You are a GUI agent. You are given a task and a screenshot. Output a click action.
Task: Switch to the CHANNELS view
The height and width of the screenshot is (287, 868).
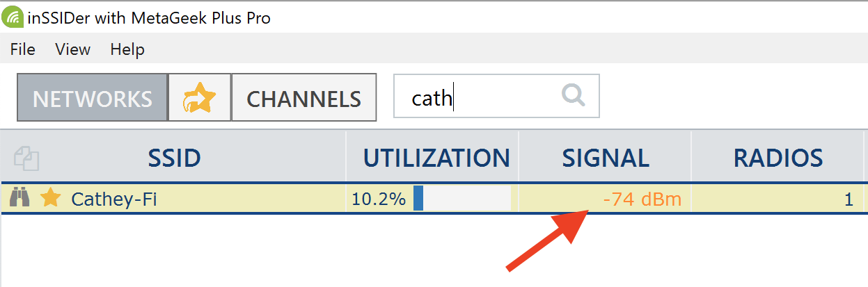(304, 98)
